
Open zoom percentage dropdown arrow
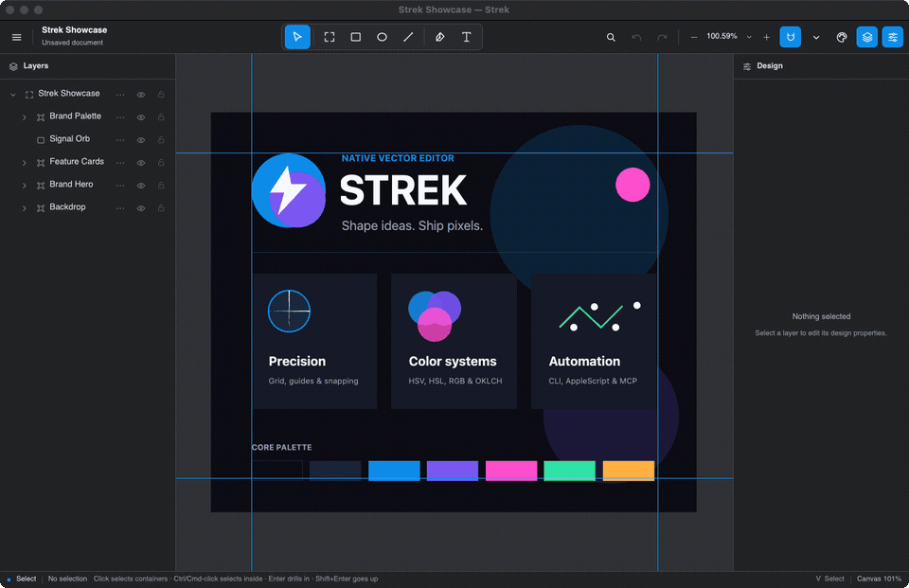pos(749,37)
